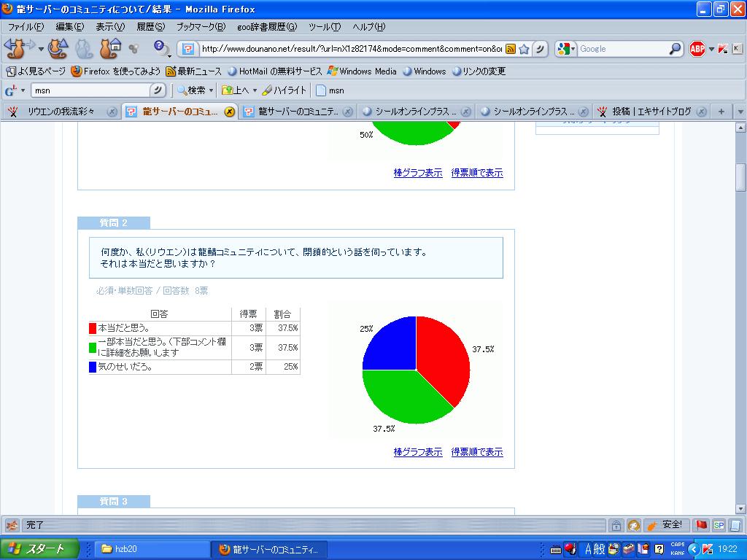Stop loading with the faded cat icon

[x=84, y=49]
